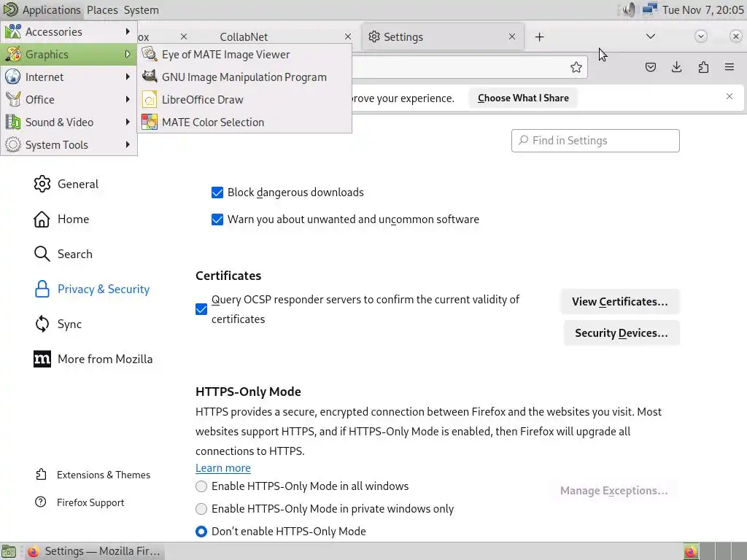The height and width of the screenshot is (560, 747).
Task: Launch GNU Image Manipulation Program
Action: tap(244, 77)
